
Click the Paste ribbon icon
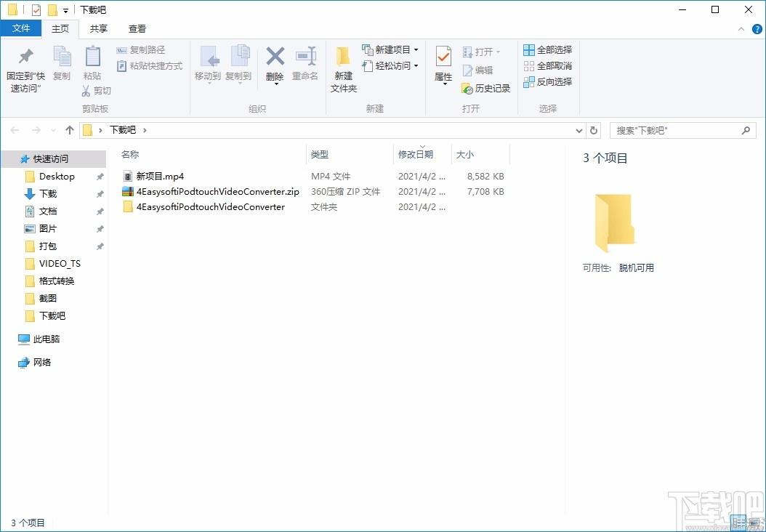pos(92,63)
